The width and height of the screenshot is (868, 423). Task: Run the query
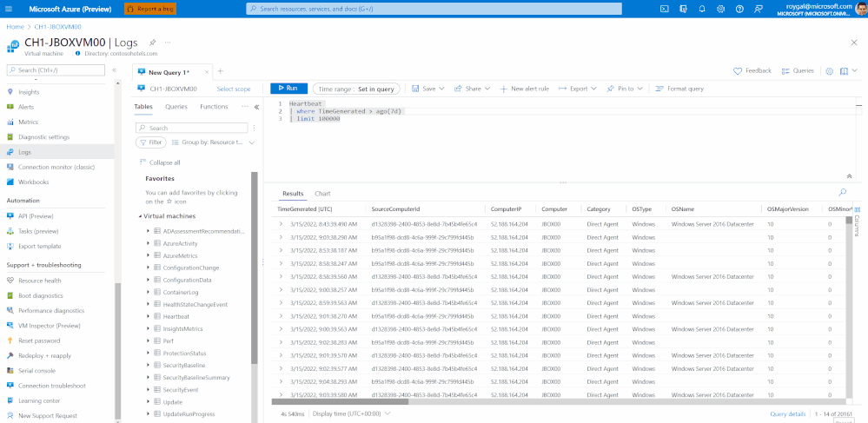pos(288,89)
